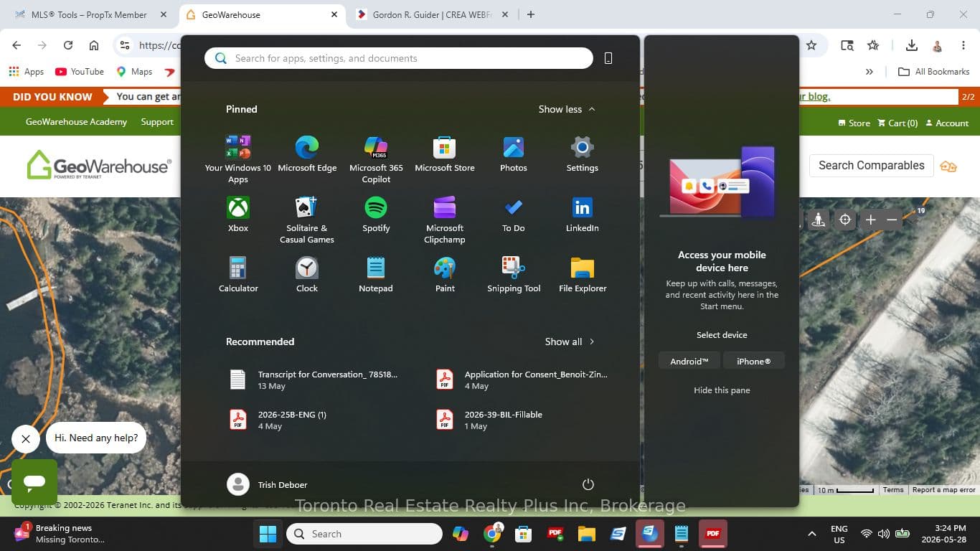Choose iPhone as mobile device
Screen dimensions: 980x551
coord(754,361)
